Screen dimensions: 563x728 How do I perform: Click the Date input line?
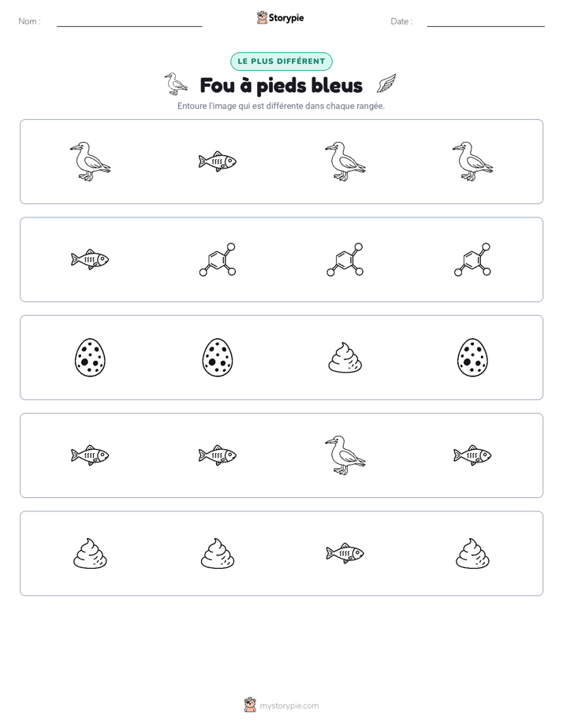[x=486, y=22]
